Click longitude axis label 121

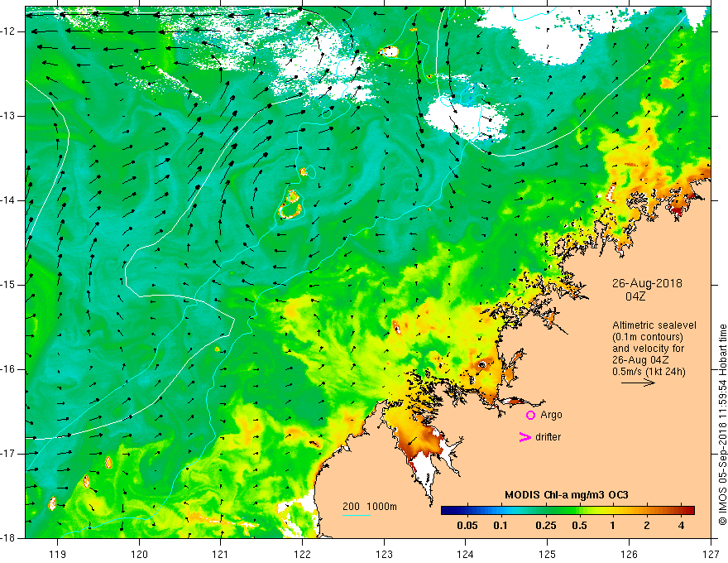click(x=221, y=554)
